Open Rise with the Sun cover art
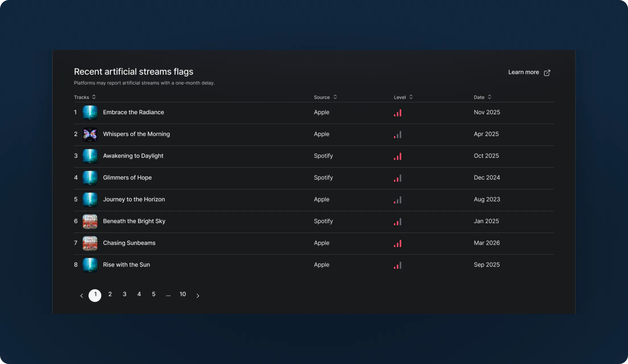This screenshot has width=628, height=364. [x=90, y=265]
